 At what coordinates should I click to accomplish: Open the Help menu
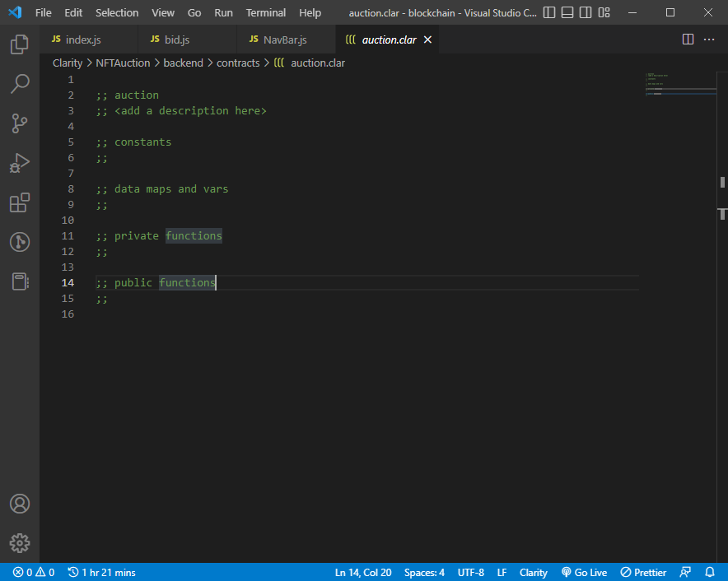310,12
